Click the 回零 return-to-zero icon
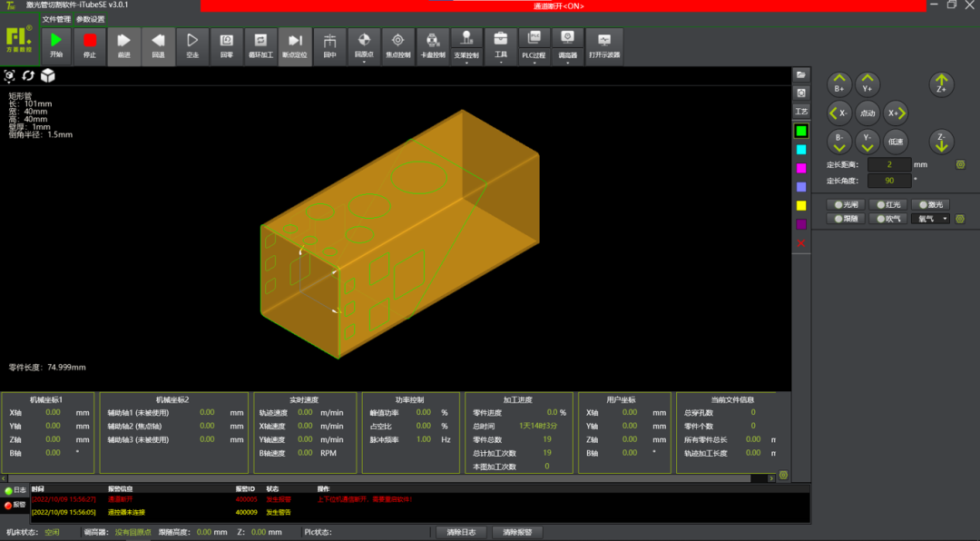Image resolution: width=980 pixels, height=541 pixels. (226, 45)
